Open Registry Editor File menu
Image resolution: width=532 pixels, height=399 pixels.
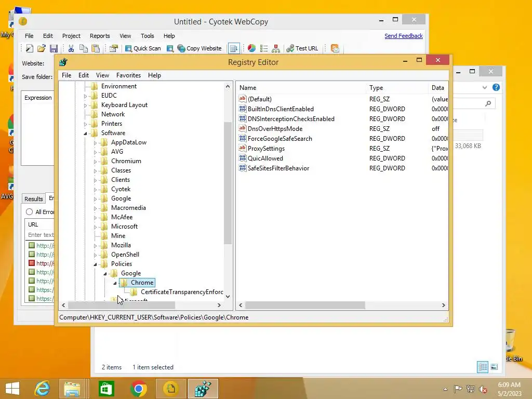(x=66, y=75)
